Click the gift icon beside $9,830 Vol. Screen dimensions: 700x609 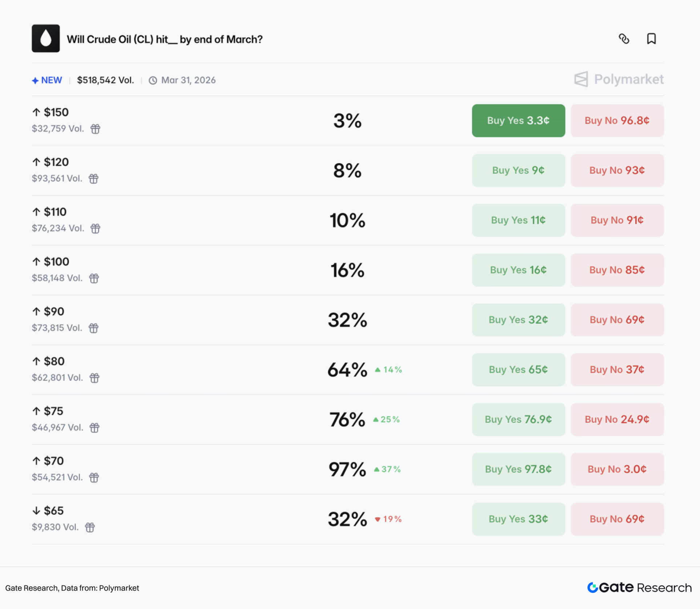click(90, 527)
